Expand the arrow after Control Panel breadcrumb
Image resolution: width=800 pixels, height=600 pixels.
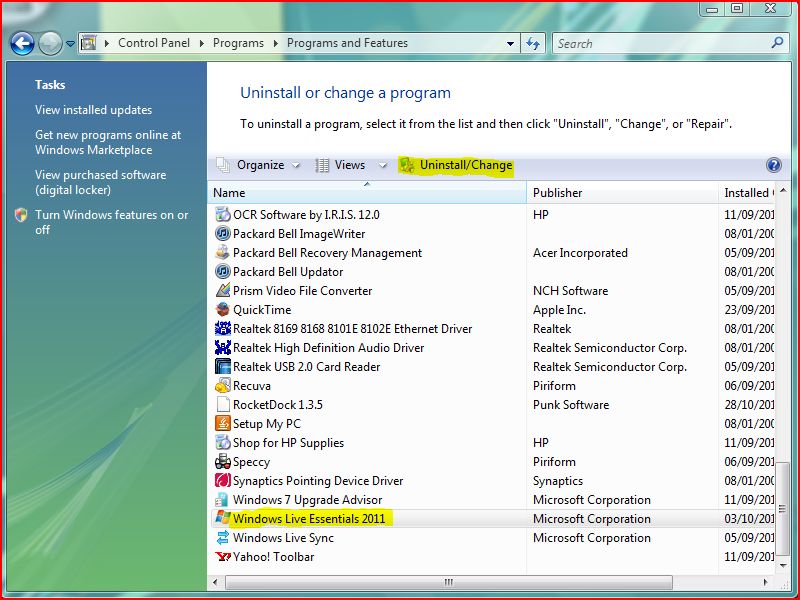(x=202, y=43)
